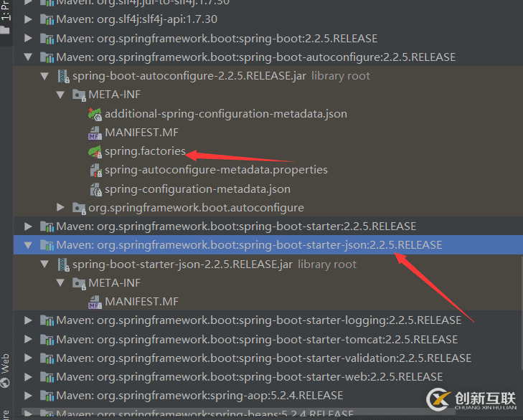523x420 pixels.
Task: Collapse the spring-boot-starter-json:2.2.5.RELEASE library
Action: click(x=29, y=245)
